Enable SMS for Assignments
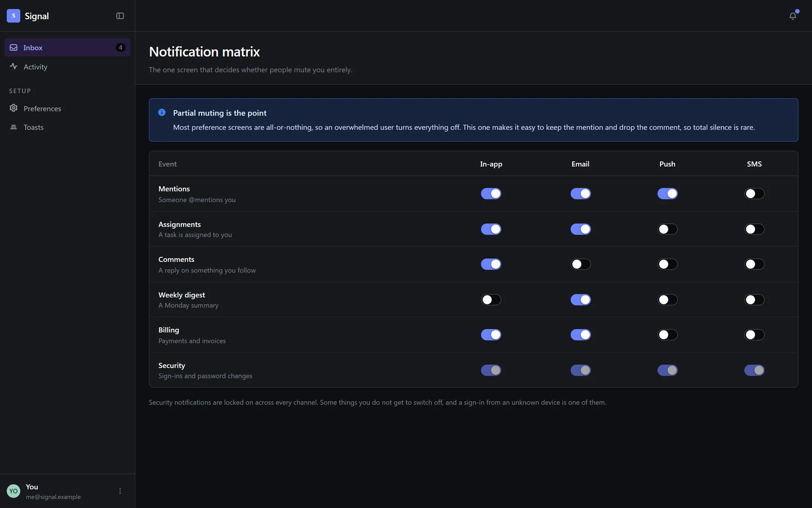Viewport: 812px width, 508px height. tap(754, 229)
